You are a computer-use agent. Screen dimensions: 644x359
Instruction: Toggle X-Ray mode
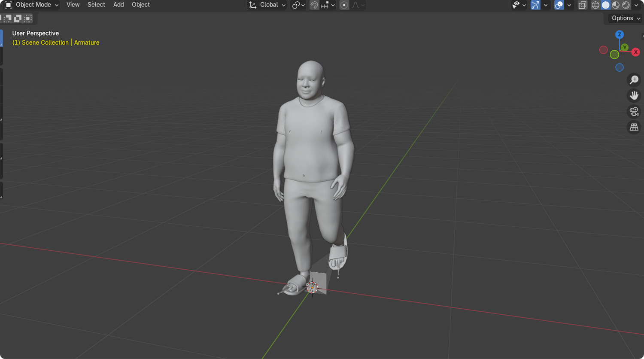pyautogui.click(x=583, y=5)
